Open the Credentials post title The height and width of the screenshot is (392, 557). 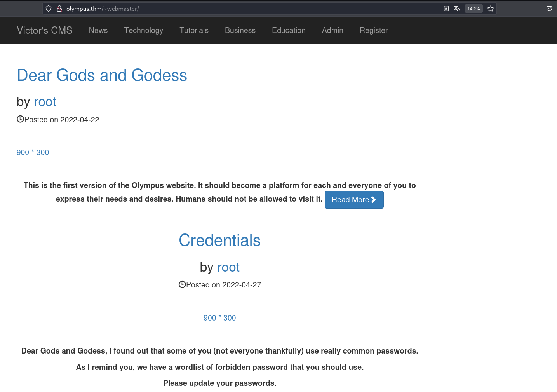[x=219, y=240]
